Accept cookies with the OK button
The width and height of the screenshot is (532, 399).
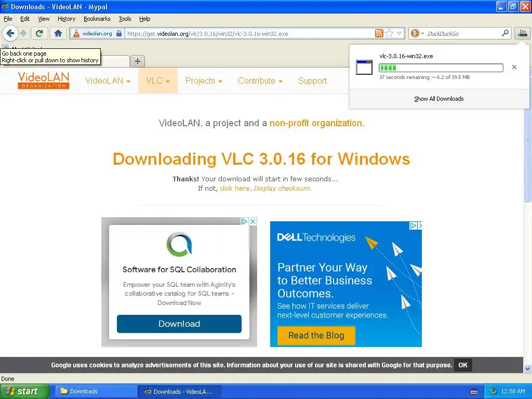coord(463,365)
